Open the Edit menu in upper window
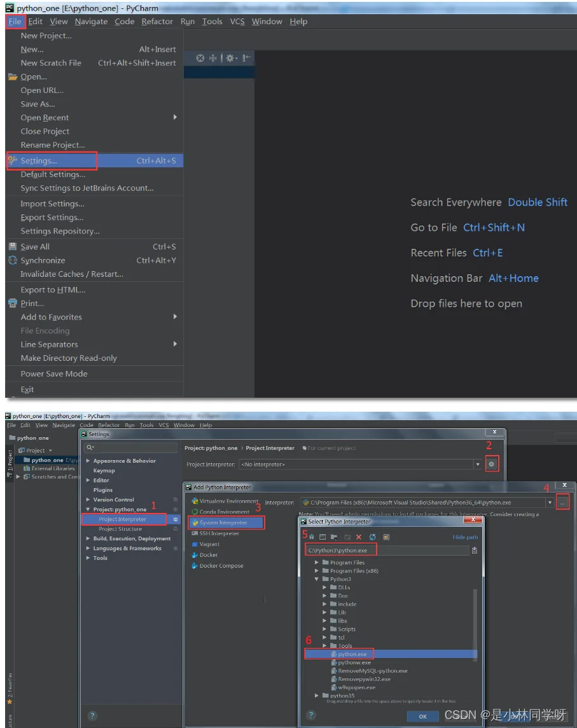The width and height of the screenshot is (577, 728). (x=35, y=22)
